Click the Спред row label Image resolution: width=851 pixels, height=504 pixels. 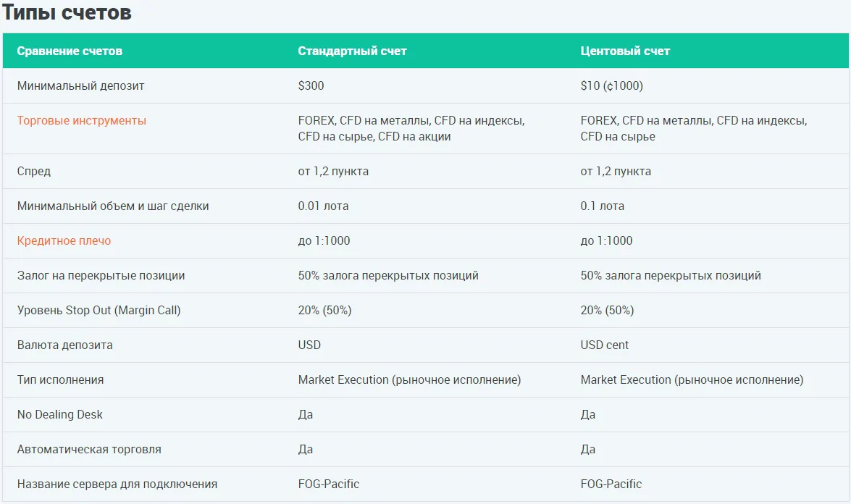click(x=33, y=172)
